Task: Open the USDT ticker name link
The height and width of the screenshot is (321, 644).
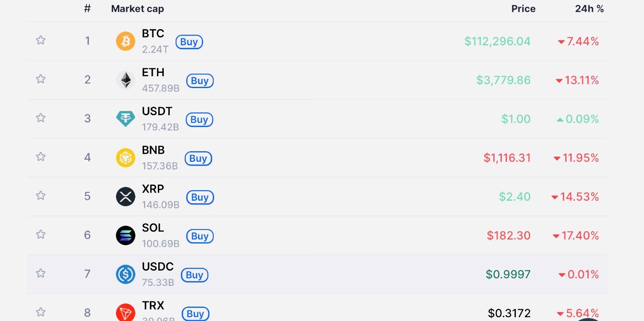Action: tap(157, 111)
